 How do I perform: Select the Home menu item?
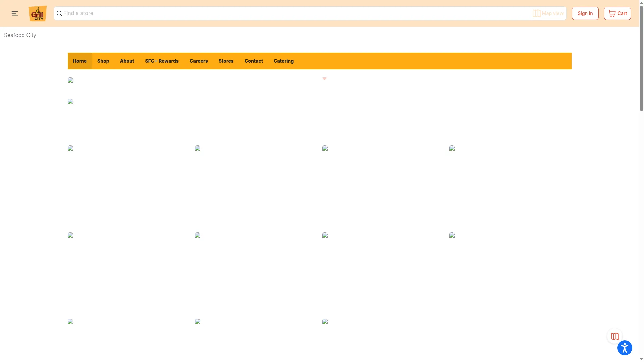[80, 61]
